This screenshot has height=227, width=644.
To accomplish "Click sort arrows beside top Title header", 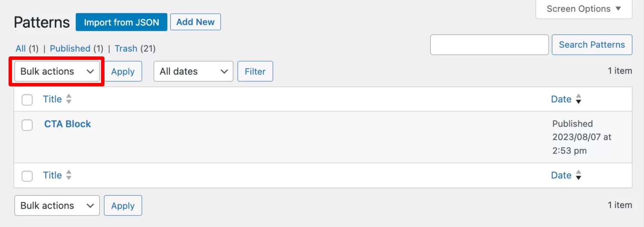I will click(x=69, y=99).
